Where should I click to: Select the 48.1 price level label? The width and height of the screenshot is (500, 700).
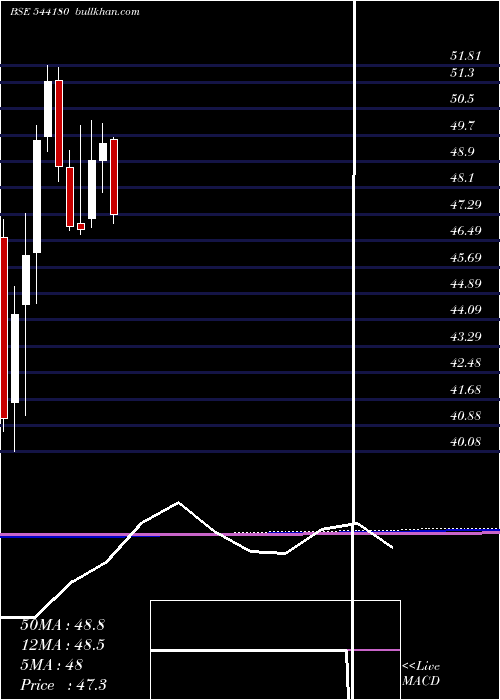(462, 178)
